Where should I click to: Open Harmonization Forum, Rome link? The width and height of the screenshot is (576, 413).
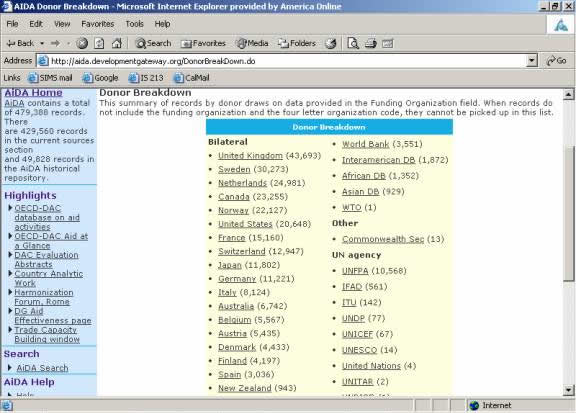pos(44,297)
